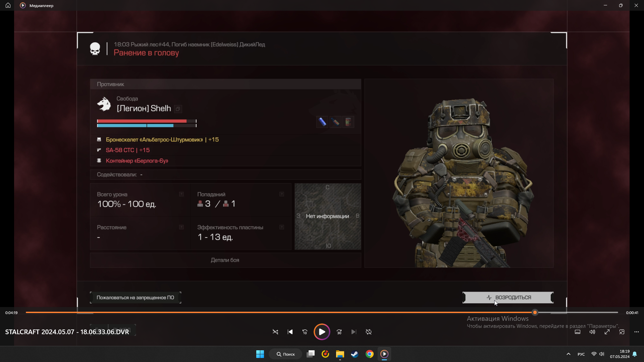The height and width of the screenshot is (362, 644).
Task: Click the minimap with Нет информации
Action: point(328,216)
